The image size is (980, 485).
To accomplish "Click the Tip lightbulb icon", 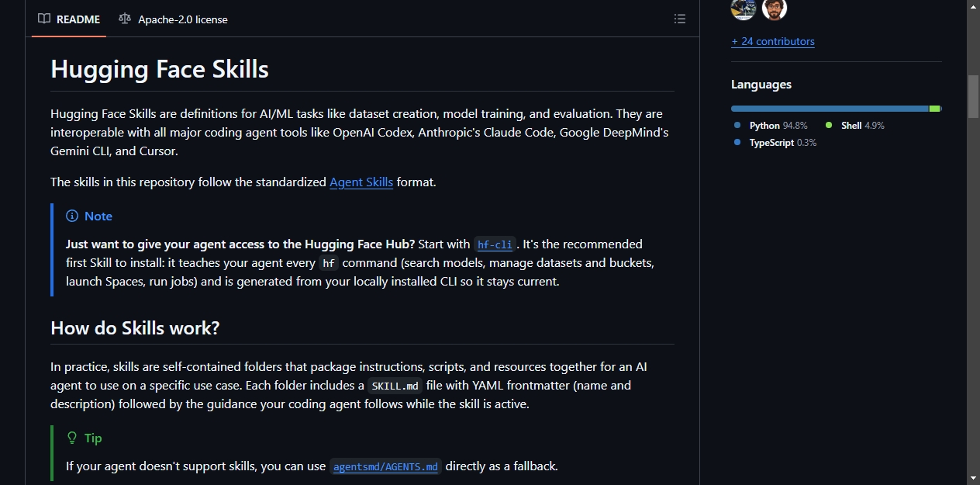I will coord(72,438).
